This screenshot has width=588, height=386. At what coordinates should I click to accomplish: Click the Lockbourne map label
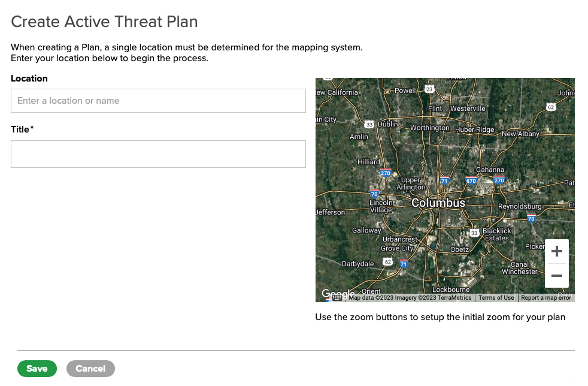(x=451, y=289)
